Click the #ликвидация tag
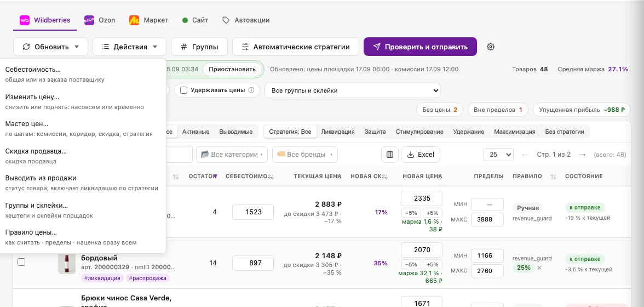The height and width of the screenshot is (307, 644). click(x=102, y=278)
